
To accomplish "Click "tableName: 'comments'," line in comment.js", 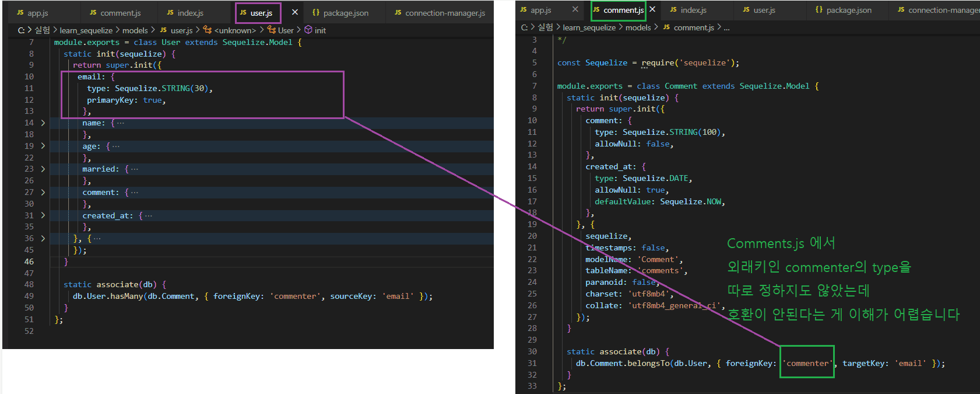I will point(637,271).
